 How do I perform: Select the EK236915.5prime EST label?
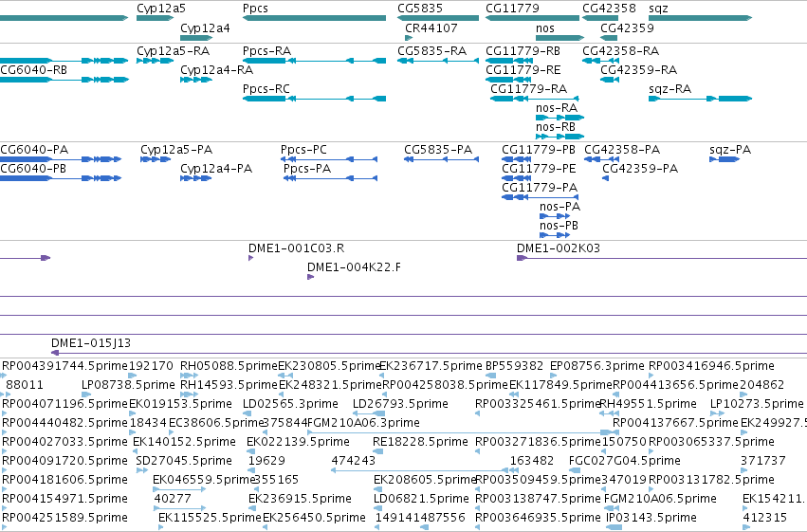pyautogui.click(x=300, y=499)
